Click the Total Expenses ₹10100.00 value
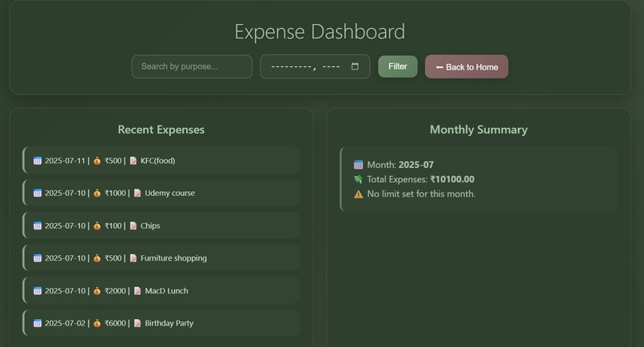Image resolution: width=644 pixels, height=347 pixels. click(452, 179)
